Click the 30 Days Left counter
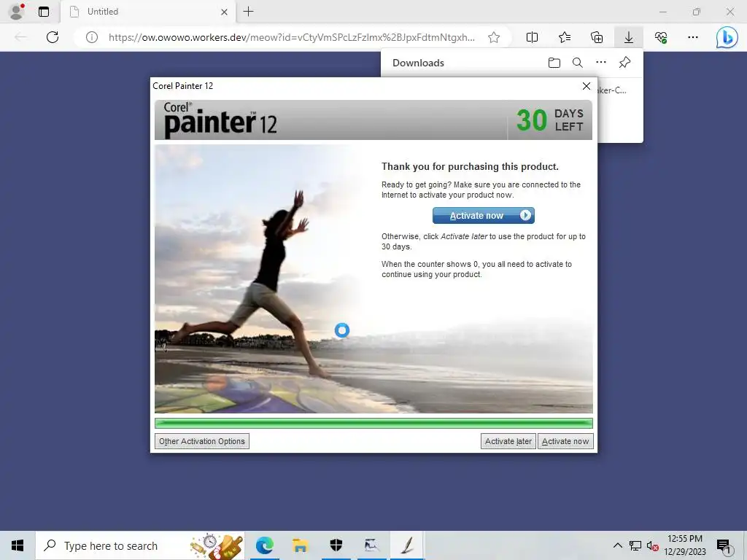The image size is (747, 560). point(550,120)
